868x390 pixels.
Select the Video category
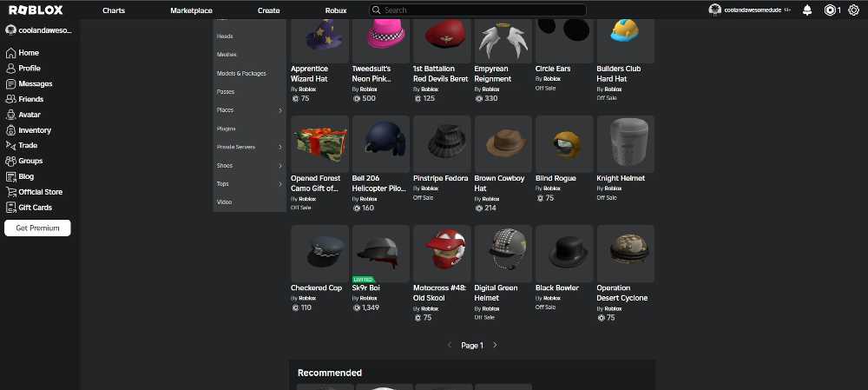pyautogui.click(x=224, y=202)
